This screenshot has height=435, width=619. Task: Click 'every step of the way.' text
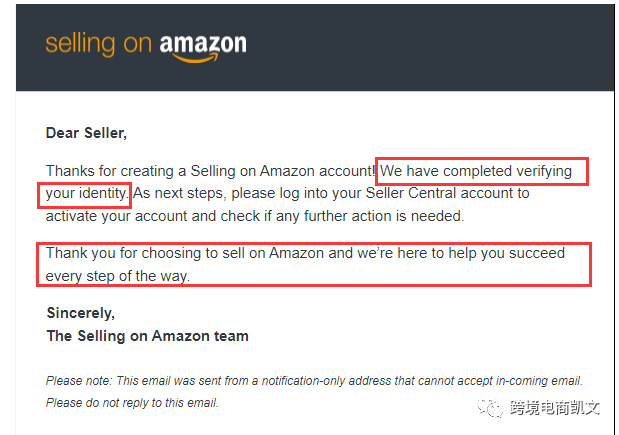click(x=118, y=276)
